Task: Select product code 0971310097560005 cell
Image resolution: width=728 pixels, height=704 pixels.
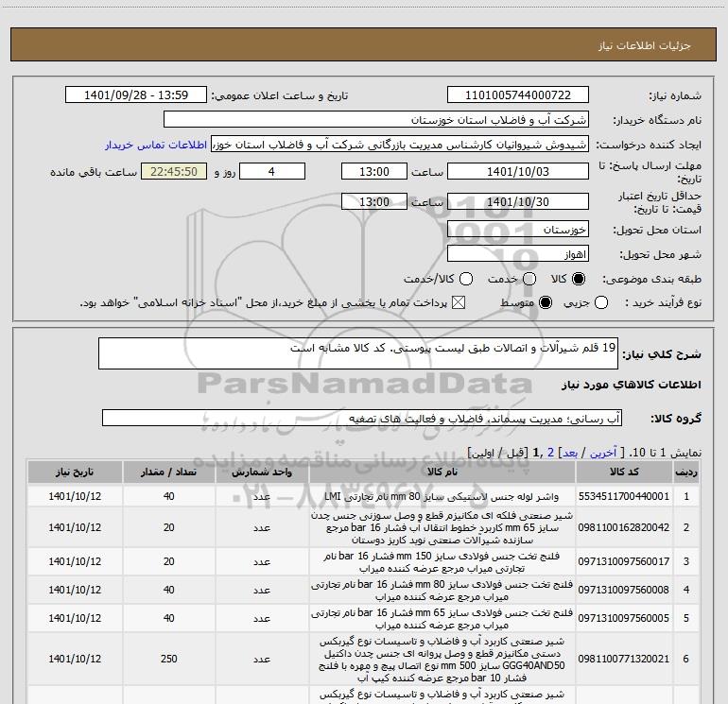Action: [624, 618]
